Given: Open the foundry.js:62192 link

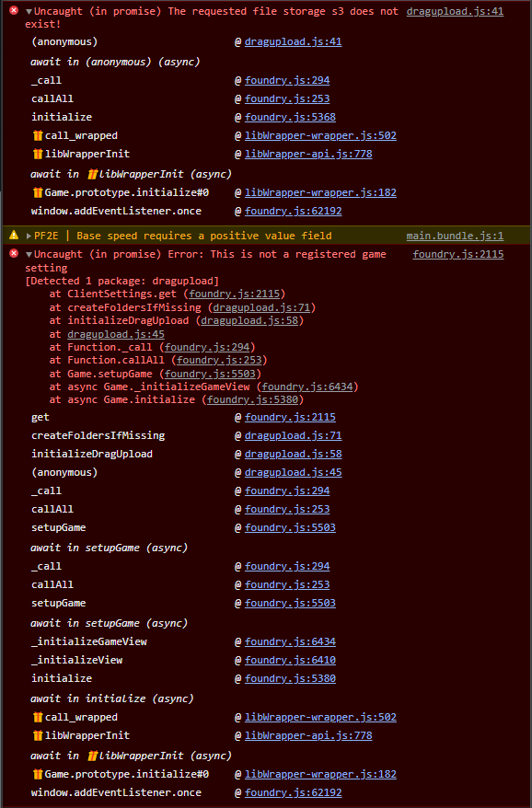Looking at the screenshot, I should pos(293,213).
